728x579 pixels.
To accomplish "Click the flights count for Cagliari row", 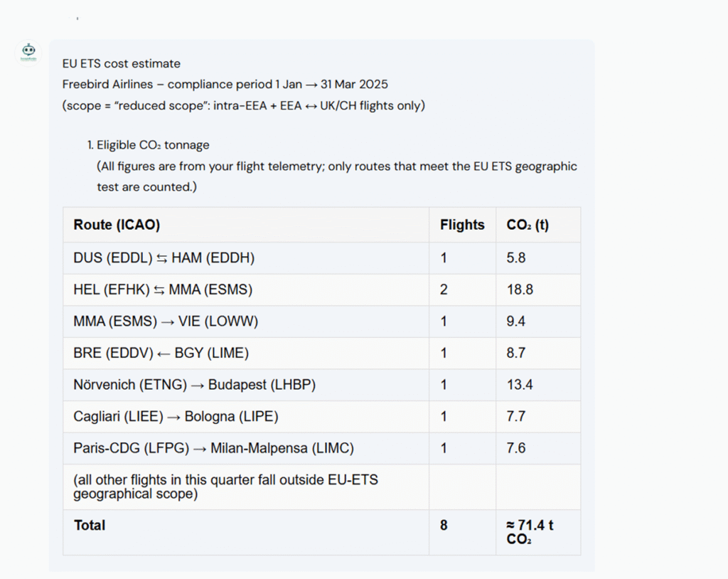I will click(444, 416).
